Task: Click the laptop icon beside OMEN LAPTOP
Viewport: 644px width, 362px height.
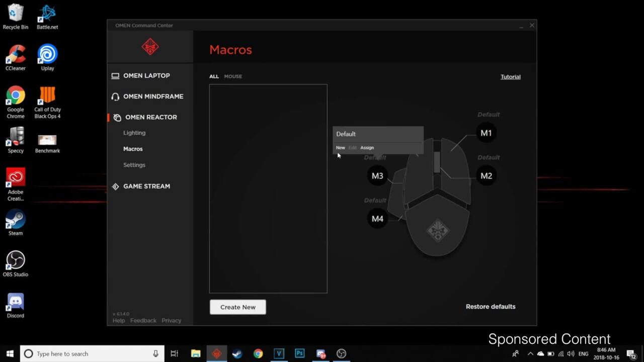Action: point(115,76)
